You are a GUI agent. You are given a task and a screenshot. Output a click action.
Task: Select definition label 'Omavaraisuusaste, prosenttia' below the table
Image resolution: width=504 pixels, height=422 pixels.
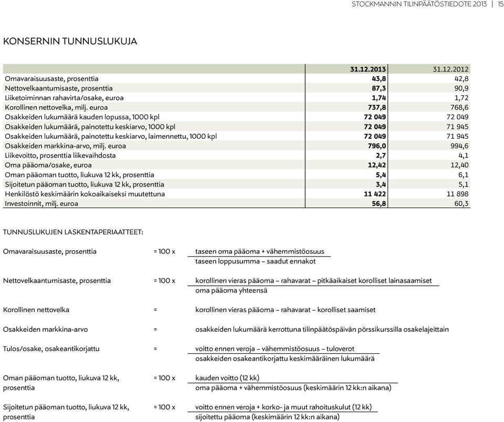coord(49,252)
